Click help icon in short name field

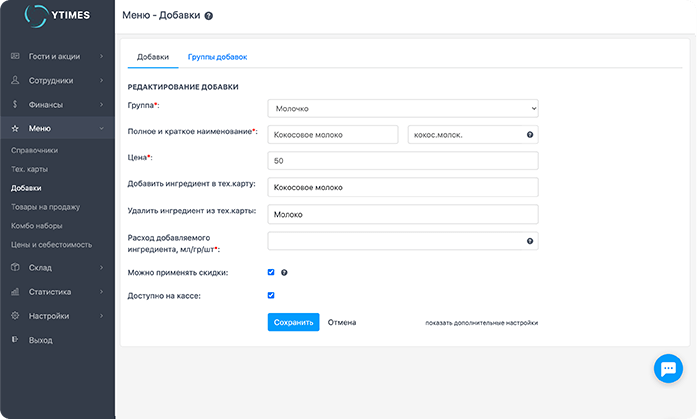529,134
